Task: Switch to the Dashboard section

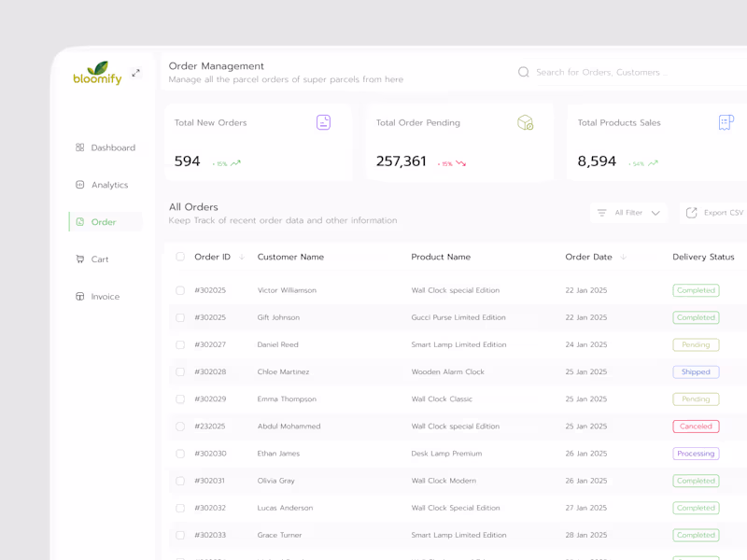Action: click(110, 147)
